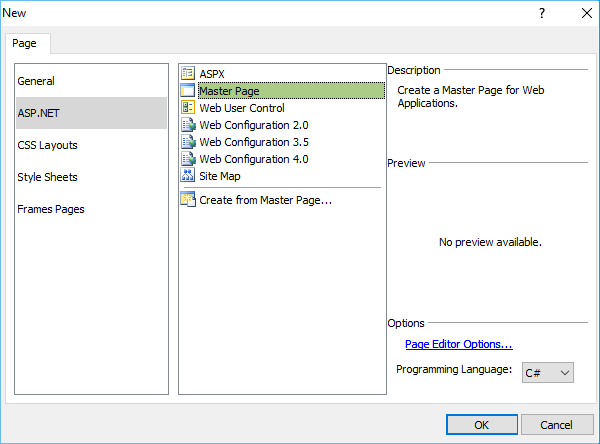Choose the Web Configuration 3.5 icon
This screenshot has width=600, height=444.
(187, 142)
